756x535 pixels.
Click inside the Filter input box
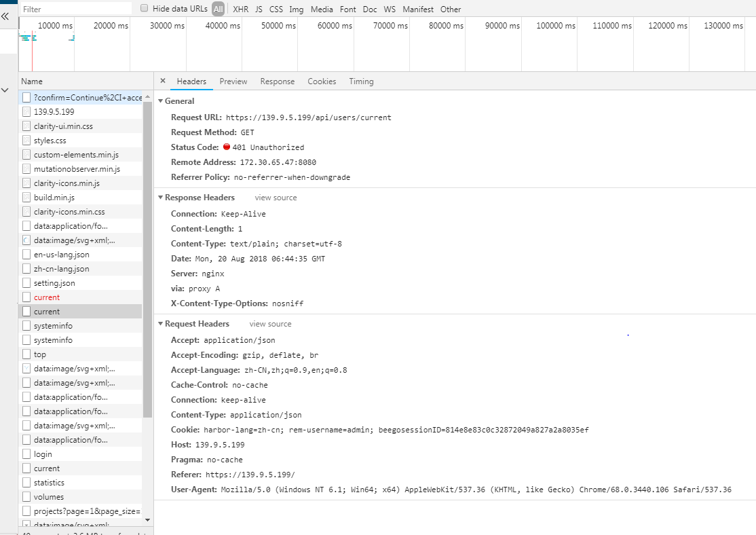75,8
